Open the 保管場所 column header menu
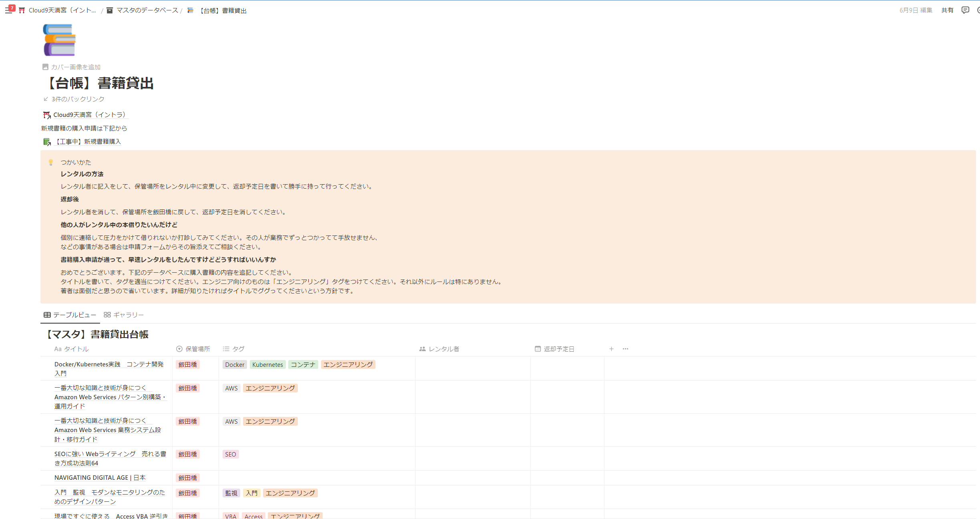 (x=193, y=349)
